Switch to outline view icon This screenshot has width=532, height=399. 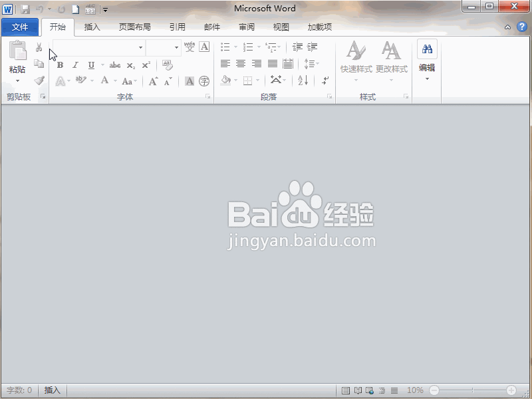382,390
